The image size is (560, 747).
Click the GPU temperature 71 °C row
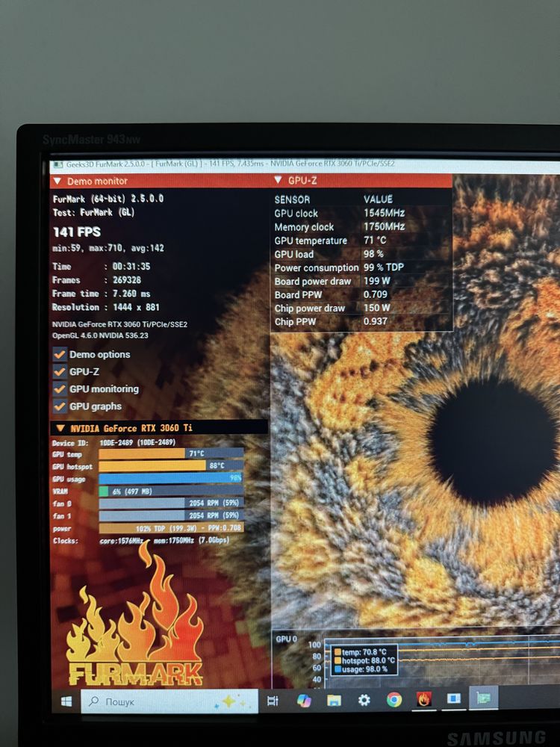coord(361,241)
